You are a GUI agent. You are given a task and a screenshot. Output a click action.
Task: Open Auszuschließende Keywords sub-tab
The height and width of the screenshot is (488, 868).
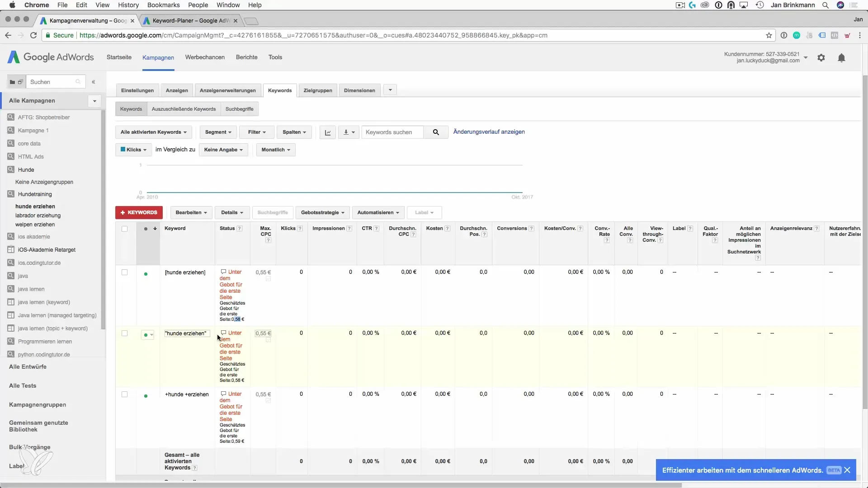184,109
